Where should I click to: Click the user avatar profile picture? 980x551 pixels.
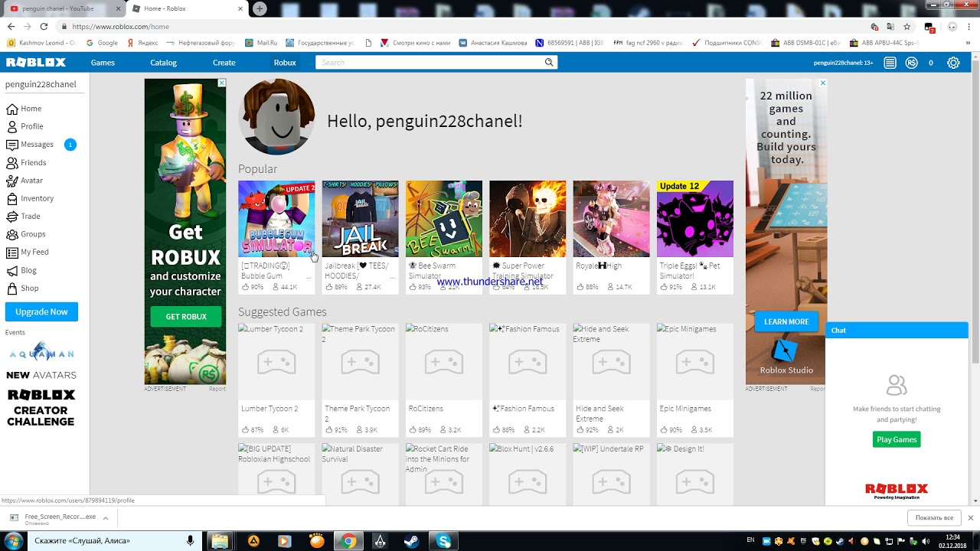point(276,117)
